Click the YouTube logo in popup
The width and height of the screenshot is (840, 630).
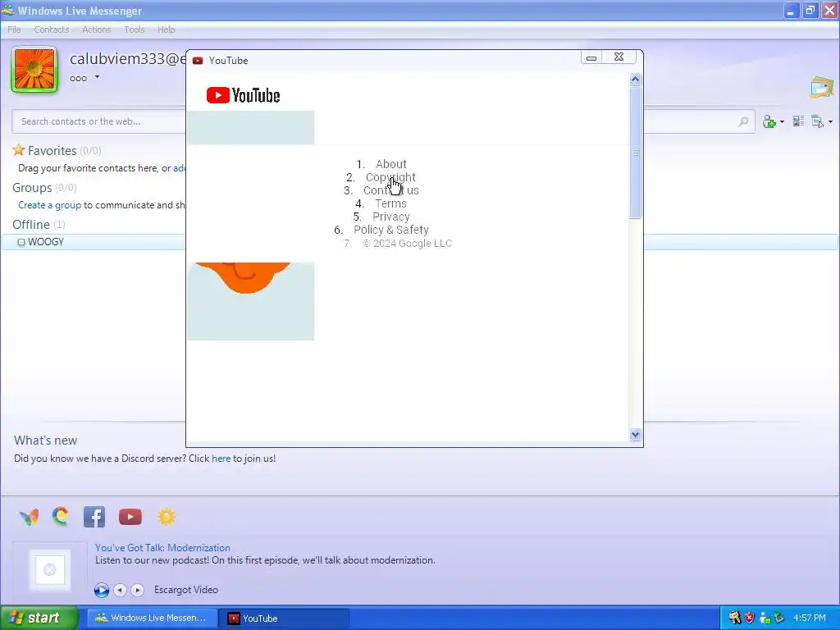(243, 95)
